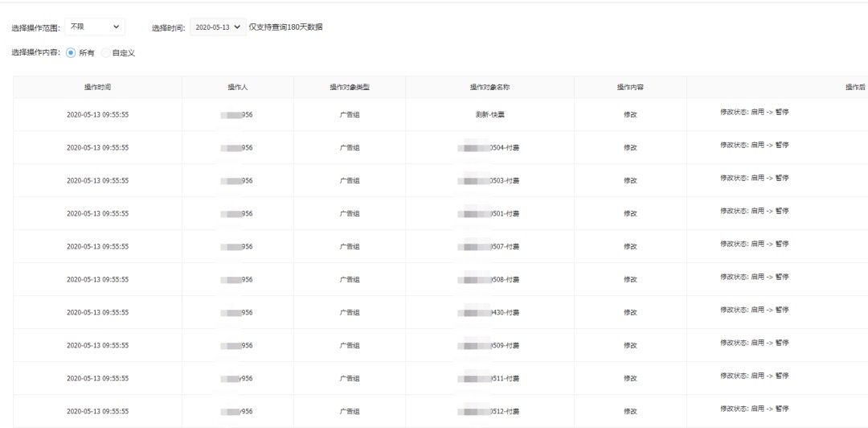The height and width of the screenshot is (428, 868).
Task: Click the object name ending 430-付费
Action: tap(489, 313)
